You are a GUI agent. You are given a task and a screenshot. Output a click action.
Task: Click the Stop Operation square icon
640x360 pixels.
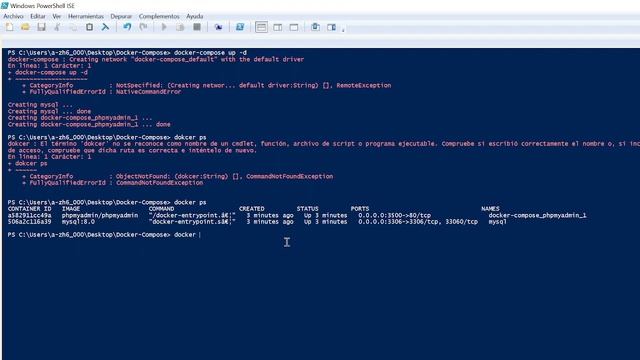[x=197, y=27]
